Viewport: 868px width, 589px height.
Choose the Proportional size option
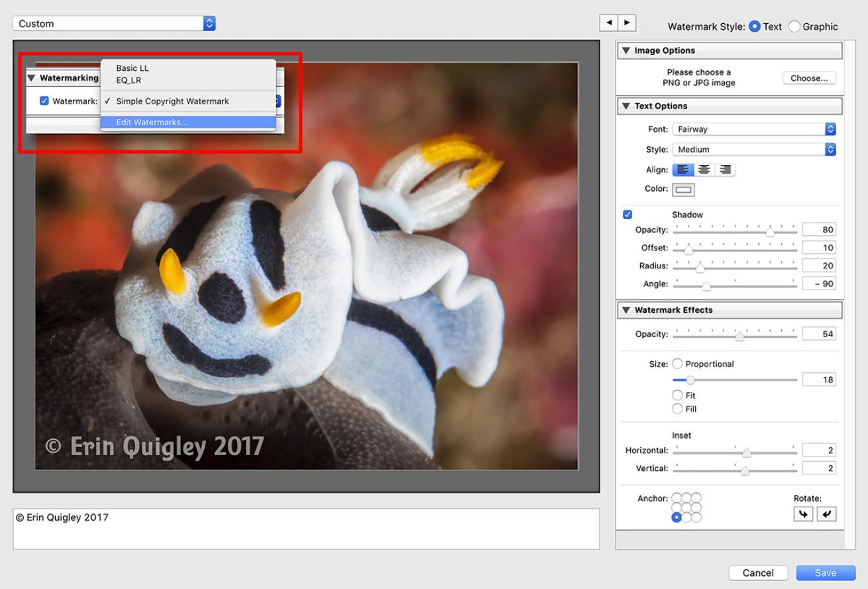click(677, 364)
